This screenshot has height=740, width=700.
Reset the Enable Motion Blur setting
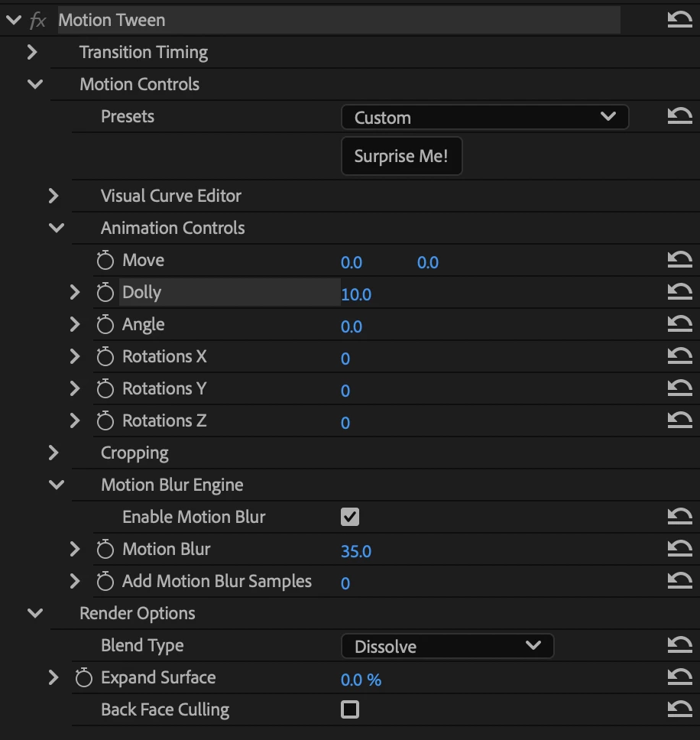click(x=679, y=516)
